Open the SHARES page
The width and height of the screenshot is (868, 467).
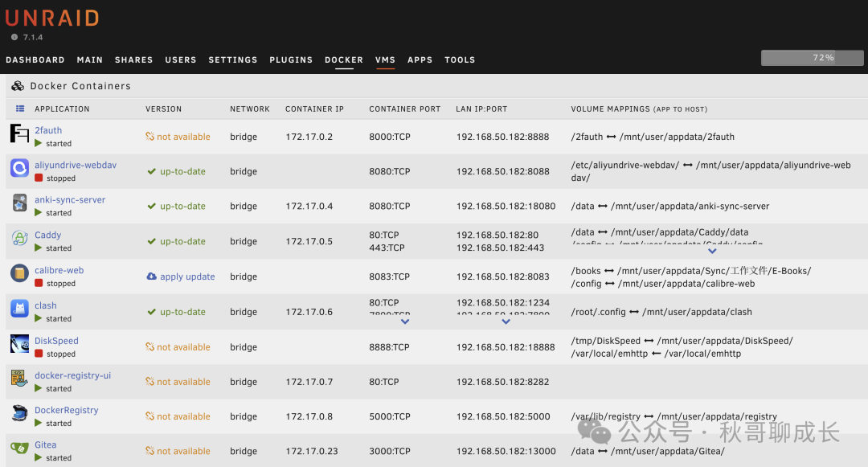(x=134, y=59)
